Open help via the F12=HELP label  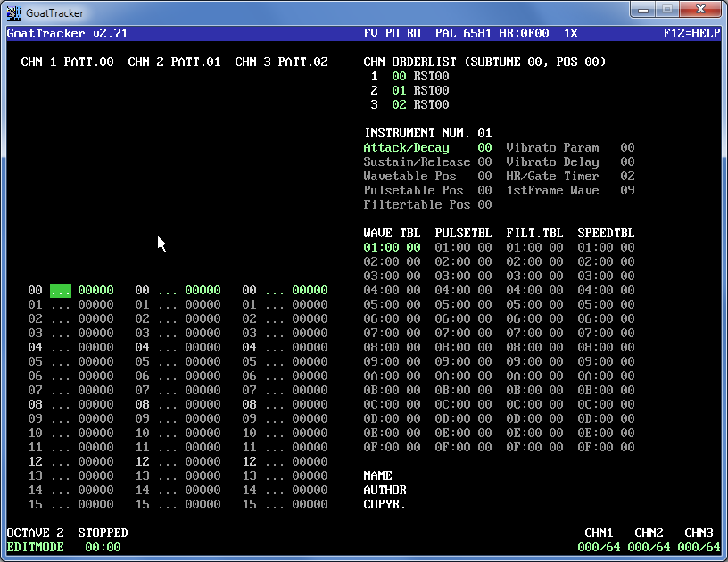point(691,33)
